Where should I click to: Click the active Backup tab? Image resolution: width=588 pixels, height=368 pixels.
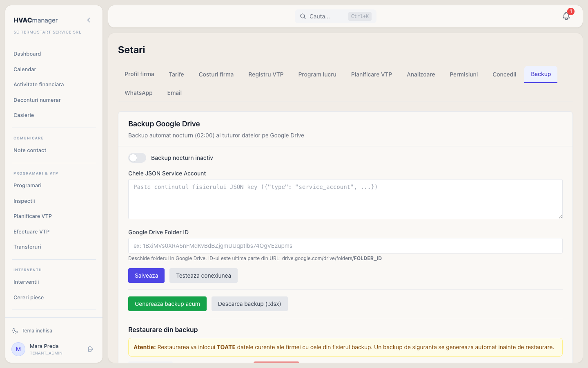(541, 74)
